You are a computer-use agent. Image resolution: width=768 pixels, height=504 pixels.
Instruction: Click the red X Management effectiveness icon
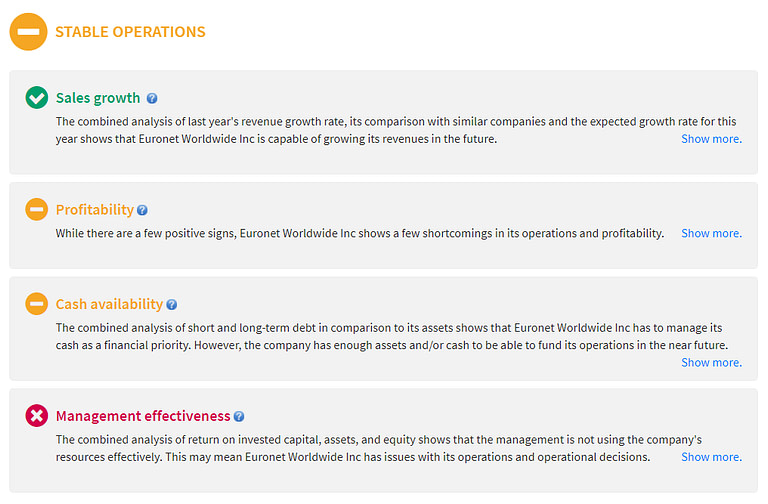[x=36, y=415]
